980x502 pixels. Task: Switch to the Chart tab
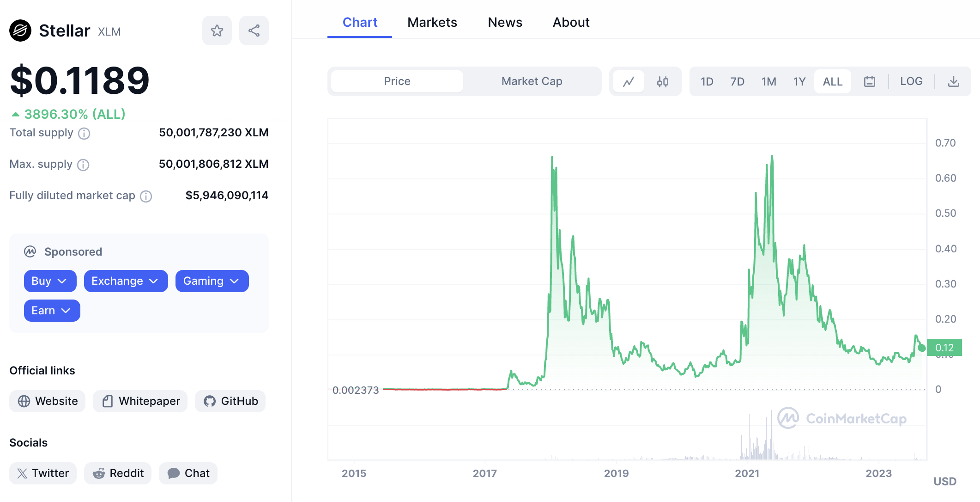click(x=360, y=22)
